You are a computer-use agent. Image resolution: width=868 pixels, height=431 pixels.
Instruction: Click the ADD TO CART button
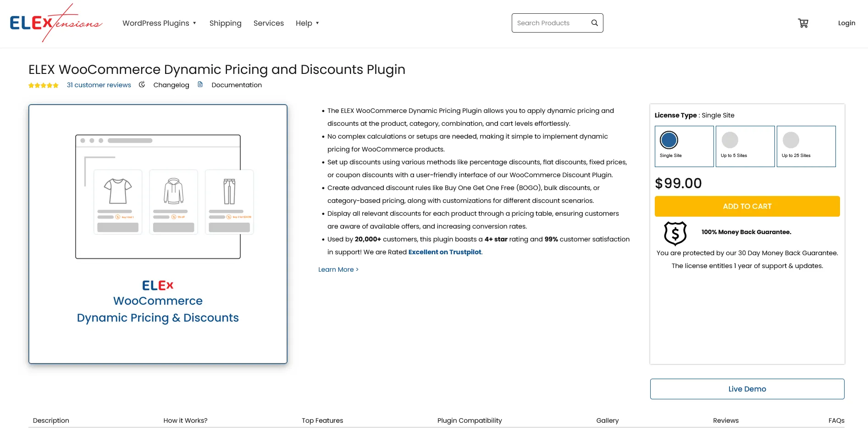click(x=747, y=207)
